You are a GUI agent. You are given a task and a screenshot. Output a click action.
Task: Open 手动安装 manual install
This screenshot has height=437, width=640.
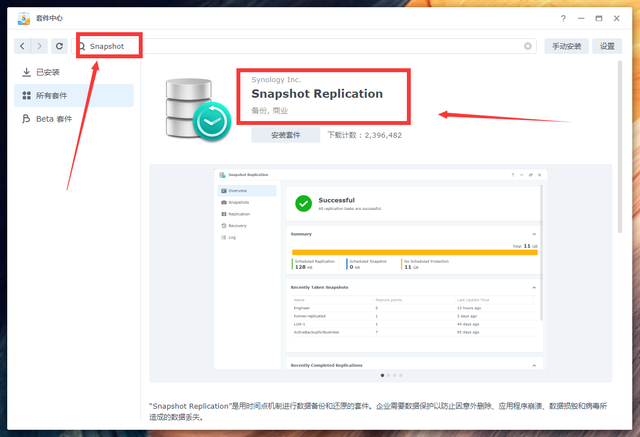point(566,46)
